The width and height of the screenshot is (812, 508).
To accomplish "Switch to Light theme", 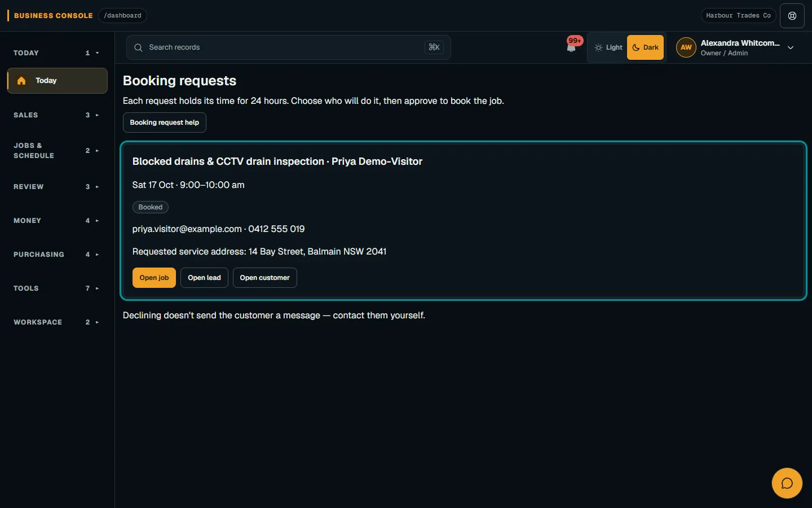I will point(608,47).
